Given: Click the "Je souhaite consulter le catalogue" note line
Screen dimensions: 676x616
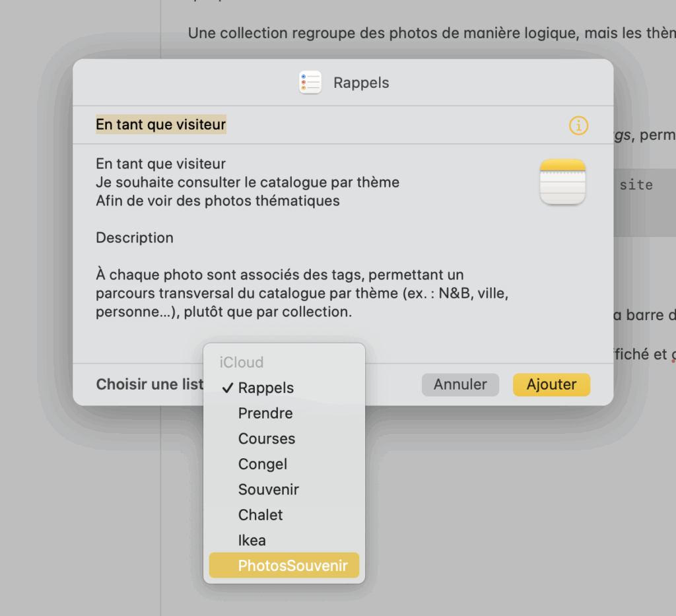Looking at the screenshot, I should pyautogui.click(x=248, y=182).
